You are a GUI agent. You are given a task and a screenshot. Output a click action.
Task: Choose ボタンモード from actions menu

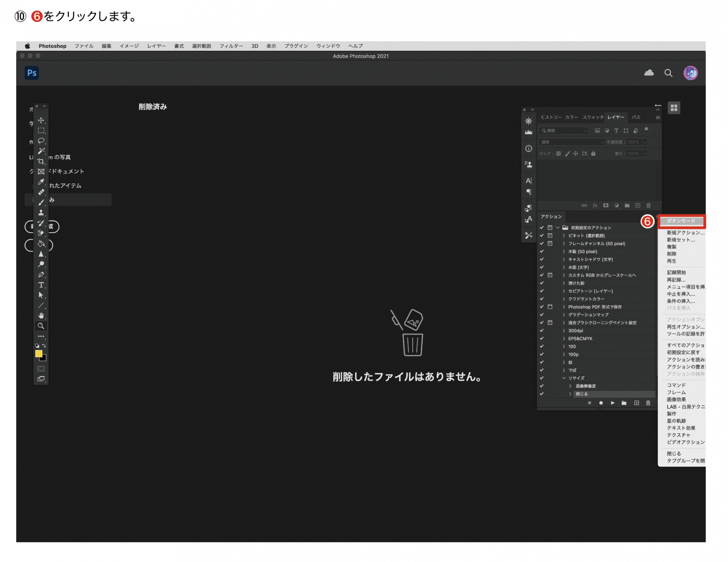coord(681,221)
